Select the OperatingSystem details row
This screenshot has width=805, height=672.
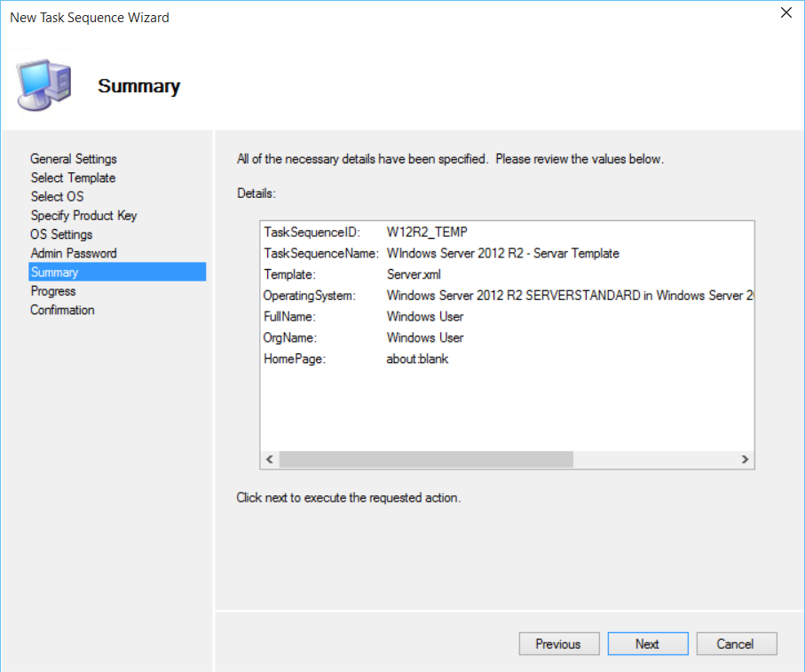coord(506,296)
